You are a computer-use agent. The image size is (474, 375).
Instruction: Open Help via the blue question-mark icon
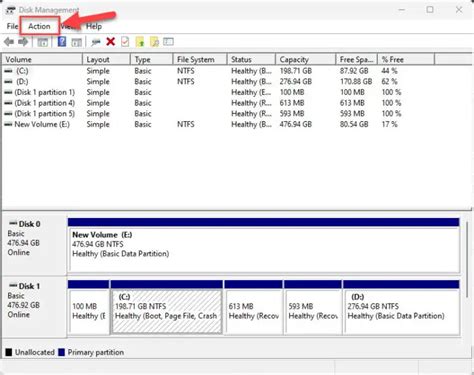click(x=62, y=42)
